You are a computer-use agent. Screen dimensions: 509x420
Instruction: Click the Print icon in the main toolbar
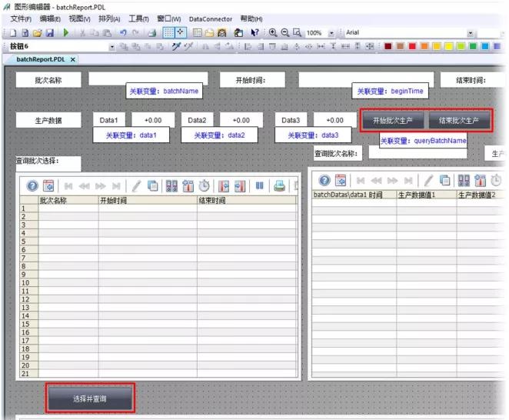click(x=151, y=33)
